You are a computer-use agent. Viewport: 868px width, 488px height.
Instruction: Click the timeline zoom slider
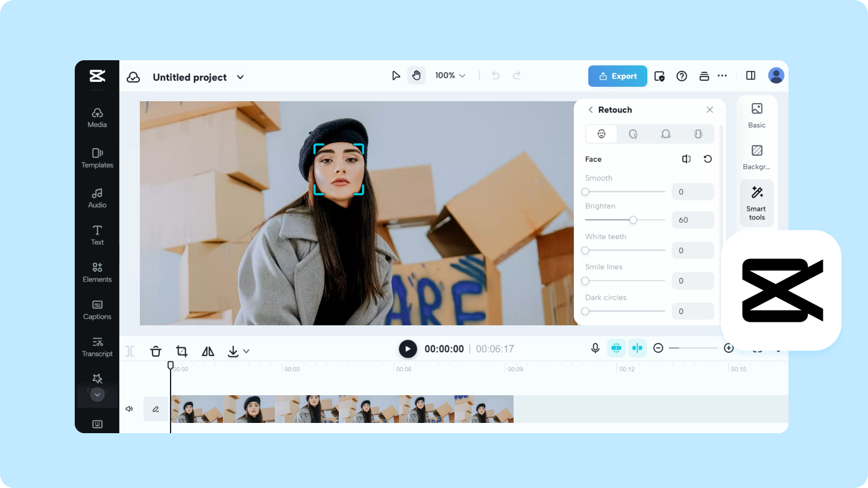pos(693,348)
